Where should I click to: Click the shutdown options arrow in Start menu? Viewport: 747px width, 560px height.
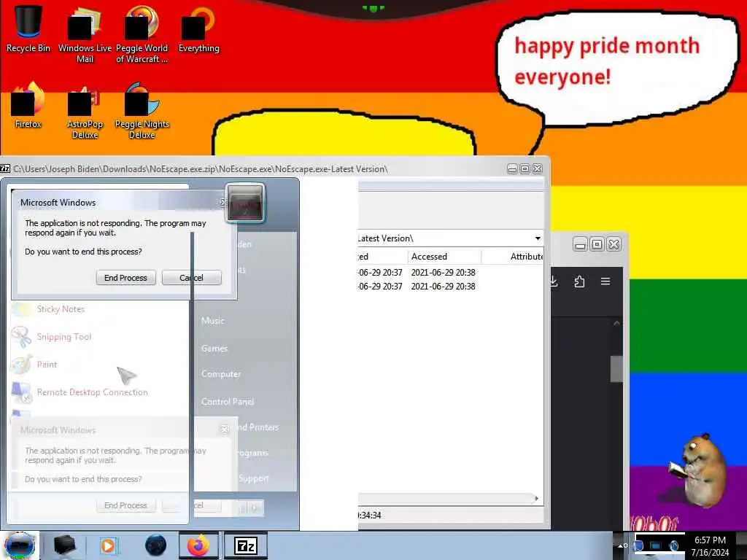coord(255,508)
